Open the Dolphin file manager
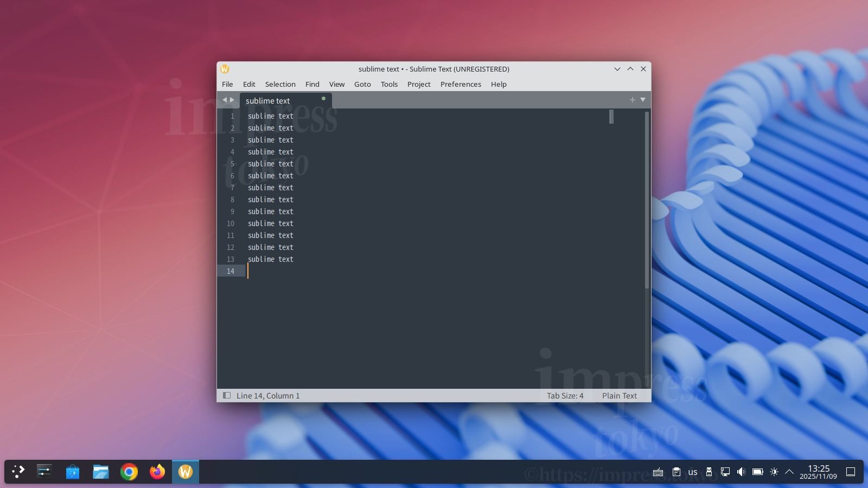Screen dimensions: 868x488 (100, 472)
